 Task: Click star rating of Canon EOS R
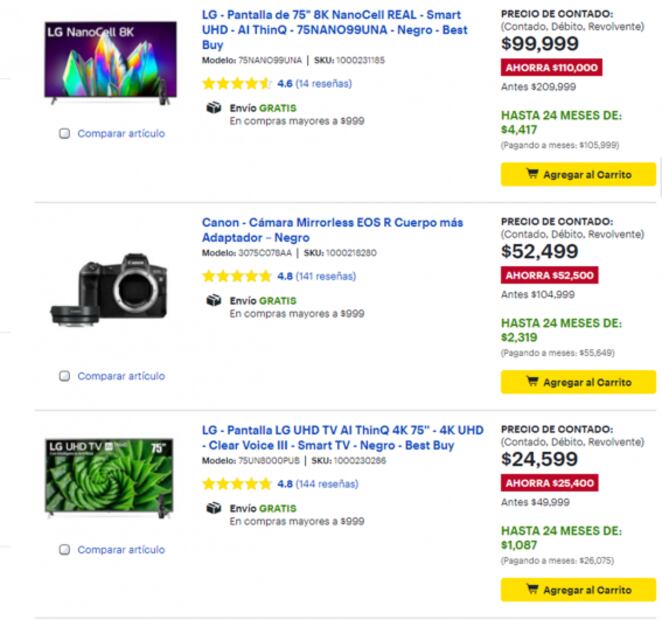[x=236, y=277]
